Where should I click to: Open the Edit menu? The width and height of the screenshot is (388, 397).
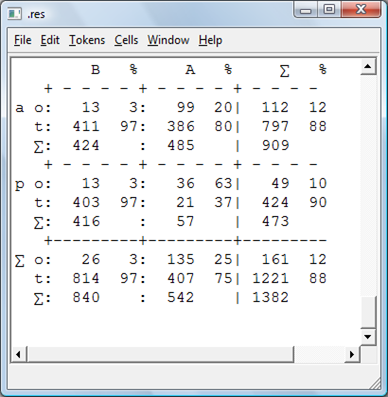[50, 40]
